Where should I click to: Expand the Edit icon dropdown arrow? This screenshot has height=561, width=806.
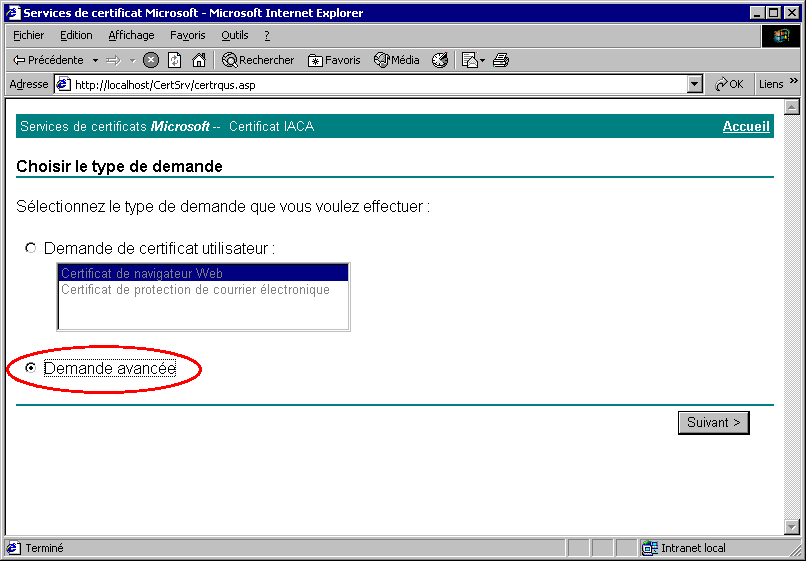(x=483, y=60)
